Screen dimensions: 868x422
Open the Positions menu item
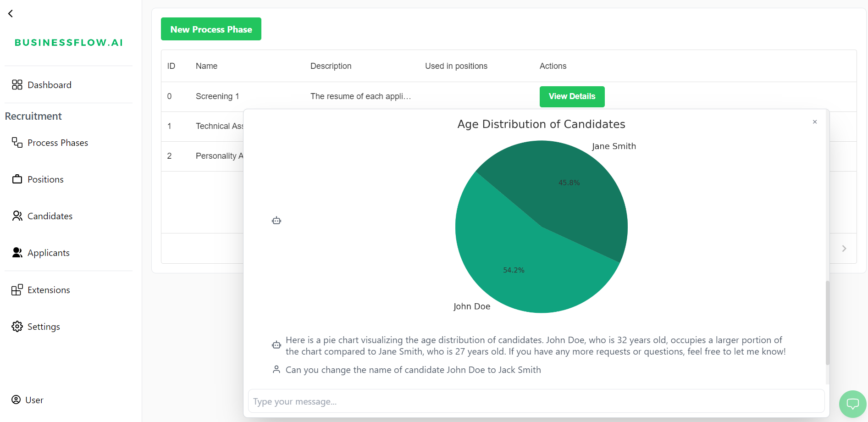tap(45, 179)
